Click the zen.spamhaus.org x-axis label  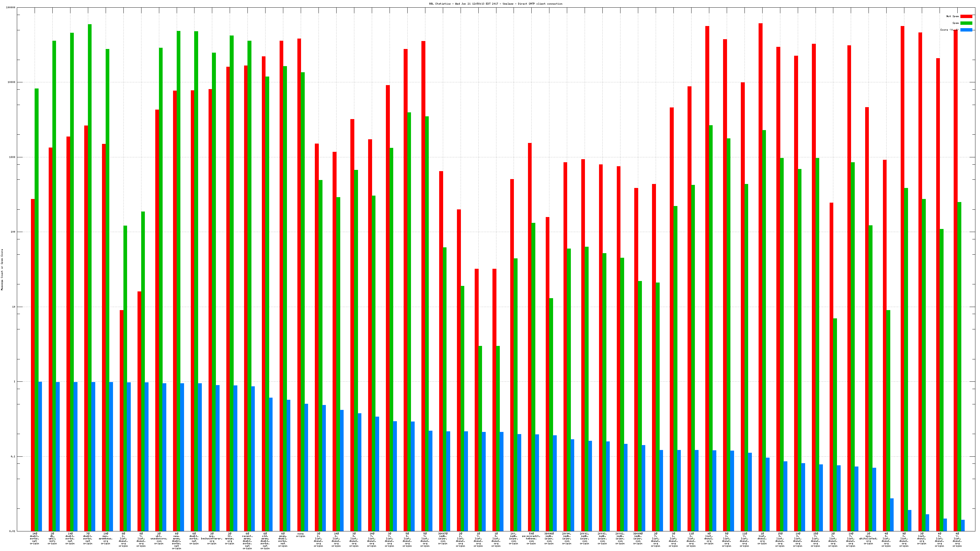(x=105, y=539)
